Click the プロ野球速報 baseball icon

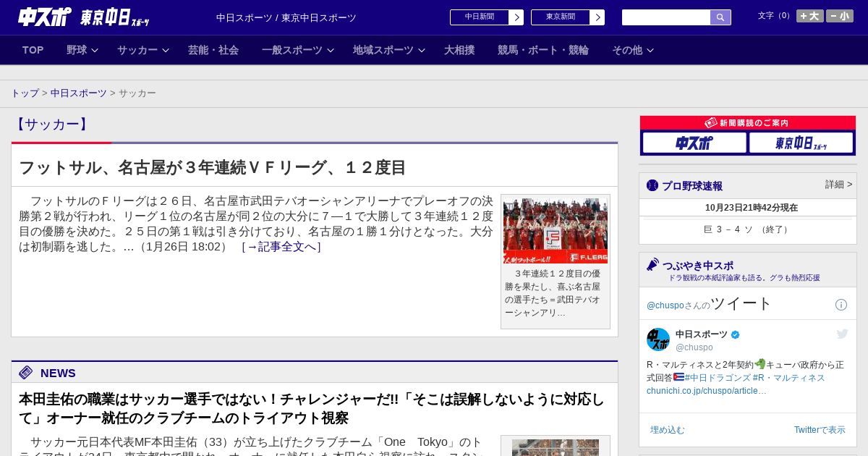click(x=652, y=185)
